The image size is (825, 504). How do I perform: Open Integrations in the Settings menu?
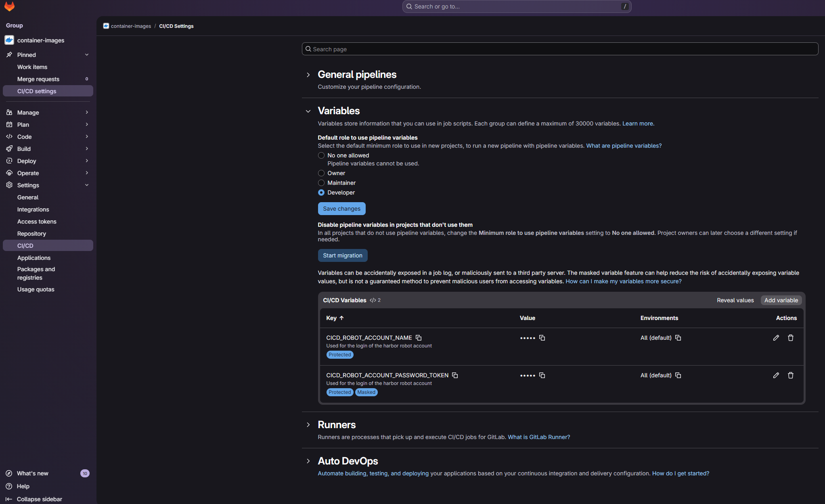click(x=33, y=209)
